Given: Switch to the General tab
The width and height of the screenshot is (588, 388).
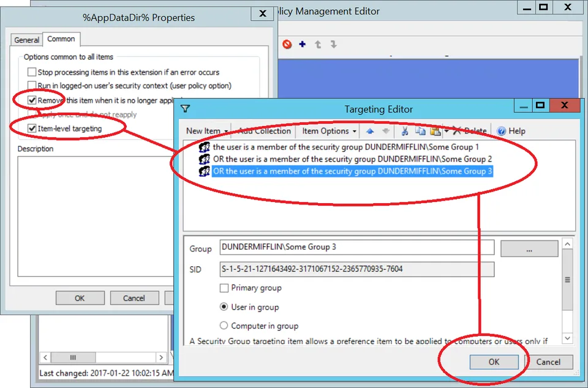Looking at the screenshot, I should [x=26, y=40].
